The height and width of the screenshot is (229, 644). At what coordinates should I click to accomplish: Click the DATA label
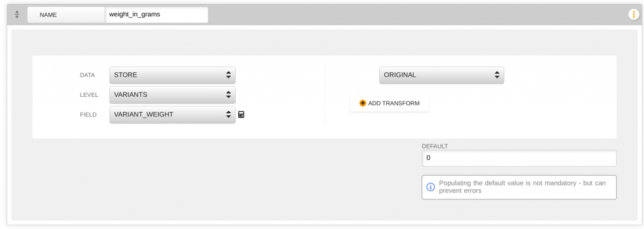click(87, 75)
